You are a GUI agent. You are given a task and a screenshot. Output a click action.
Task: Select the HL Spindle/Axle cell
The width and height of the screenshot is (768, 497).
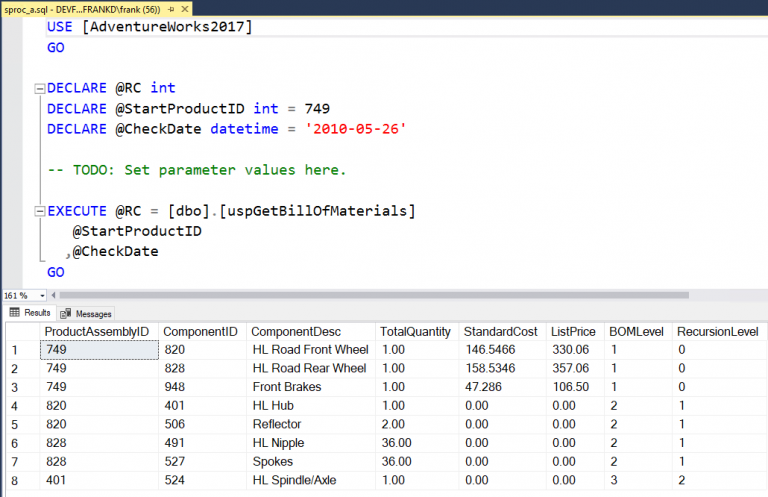[297, 480]
